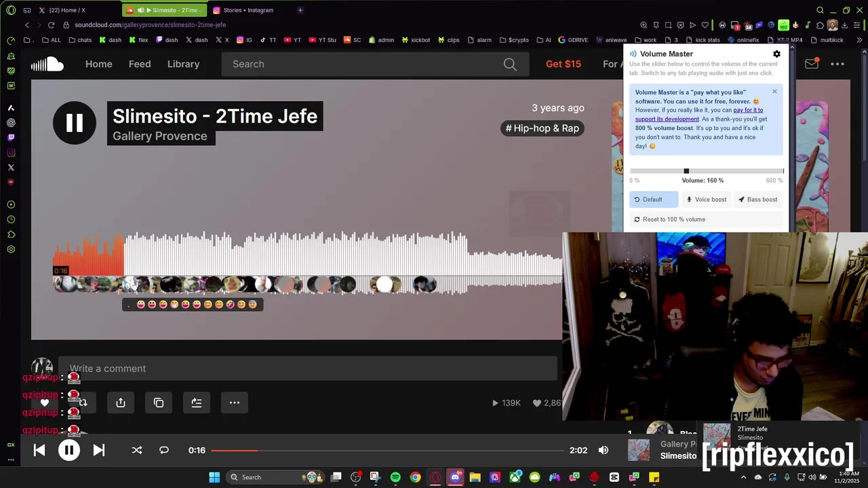Open more track actions ellipsis
The width and height of the screenshot is (868, 488).
click(x=235, y=403)
